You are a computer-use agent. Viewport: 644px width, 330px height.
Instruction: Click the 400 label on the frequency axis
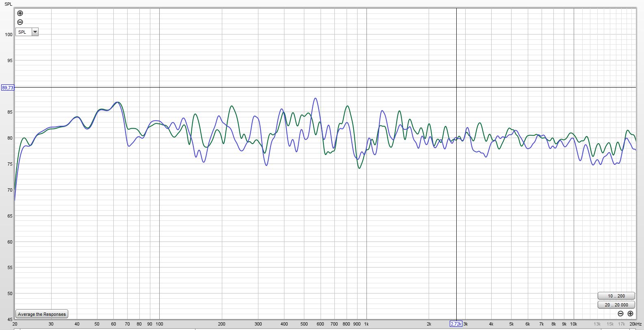284,324
